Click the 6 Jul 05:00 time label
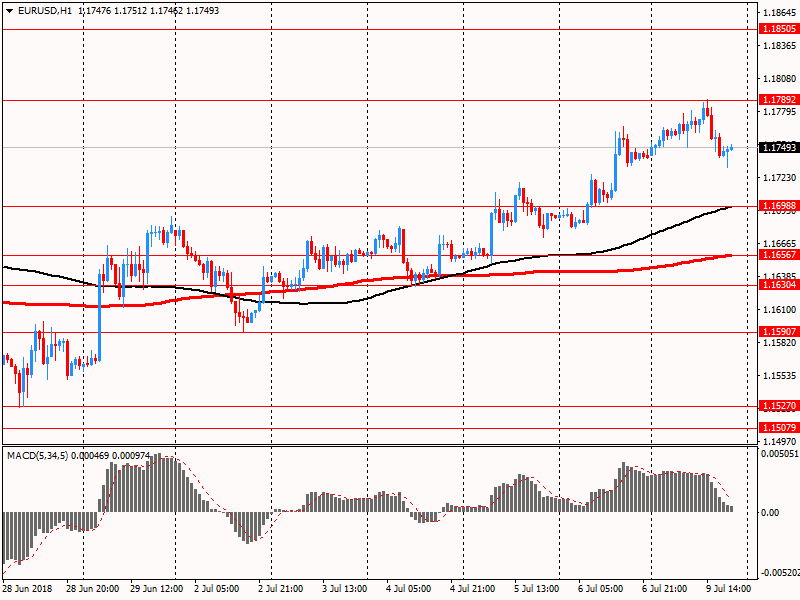Viewport: 800px width, 600px height. pyautogui.click(x=600, y=588)
